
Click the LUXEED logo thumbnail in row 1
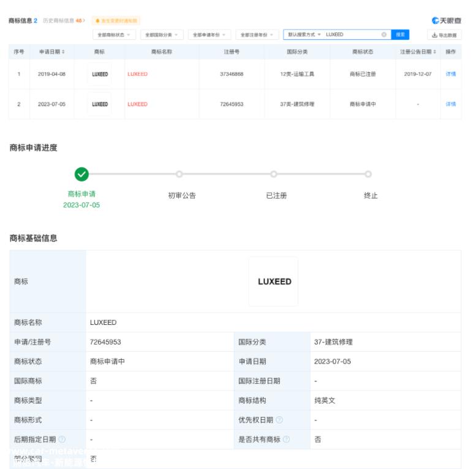[100, 74]
